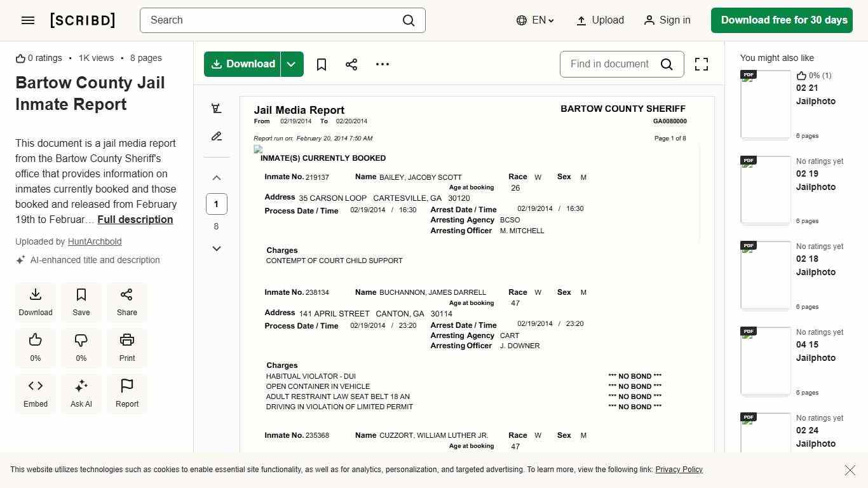Navigate to the next page with the chevron
868x488 pixels.
(216, 248)
